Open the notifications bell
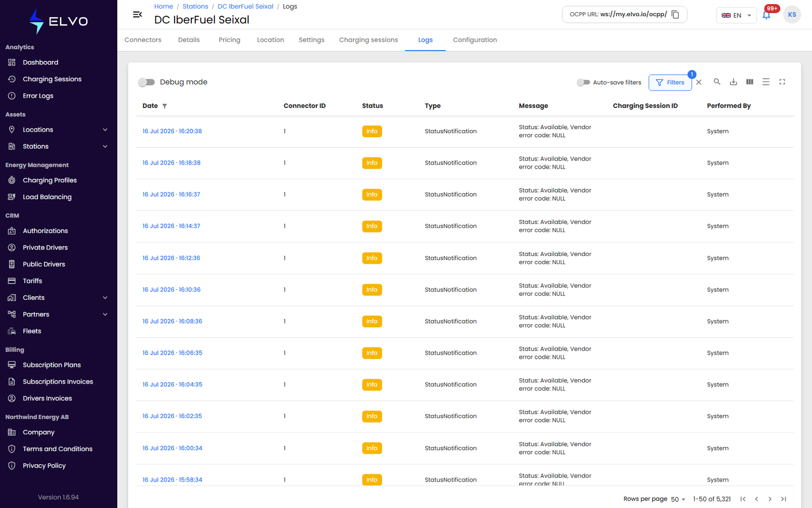Image resolution: width=812 pixels, height=508 pixels. click(x=766, y=15)
